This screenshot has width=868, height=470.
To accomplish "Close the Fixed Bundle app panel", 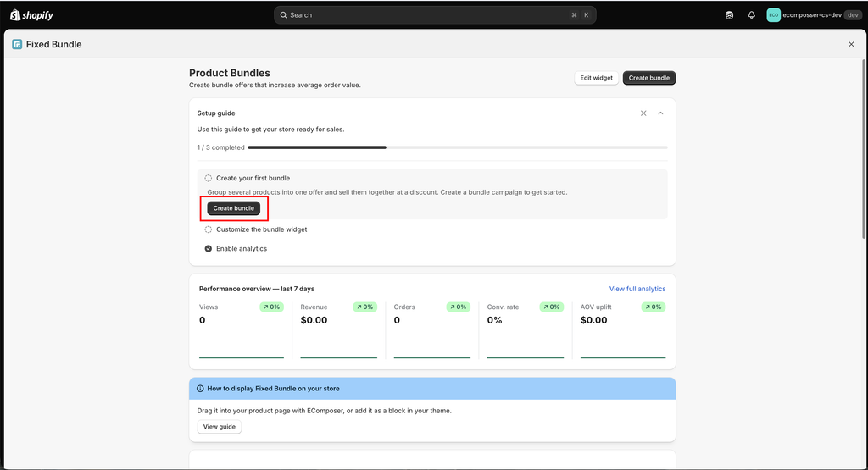I will click(851, 44).
